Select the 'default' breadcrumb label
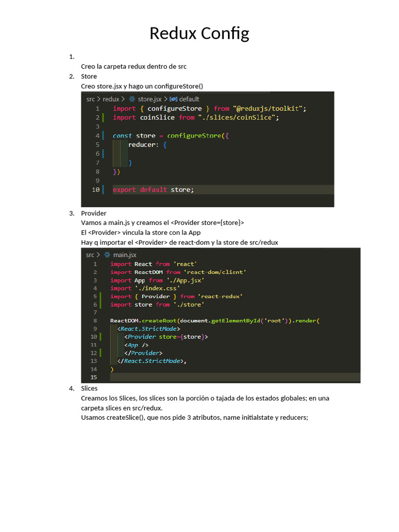Image resolution: width=399 pixels, height=532 pixels. click(x=189, y=99)
